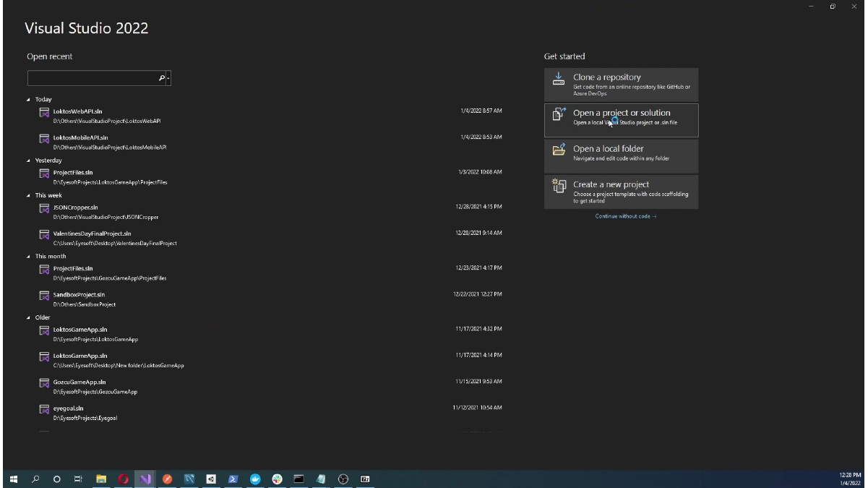Image resolution: width=868 pixels, height=488 pixels.
Task: Open PowerShell from the taskbar
Action: [x=233, y=479]
